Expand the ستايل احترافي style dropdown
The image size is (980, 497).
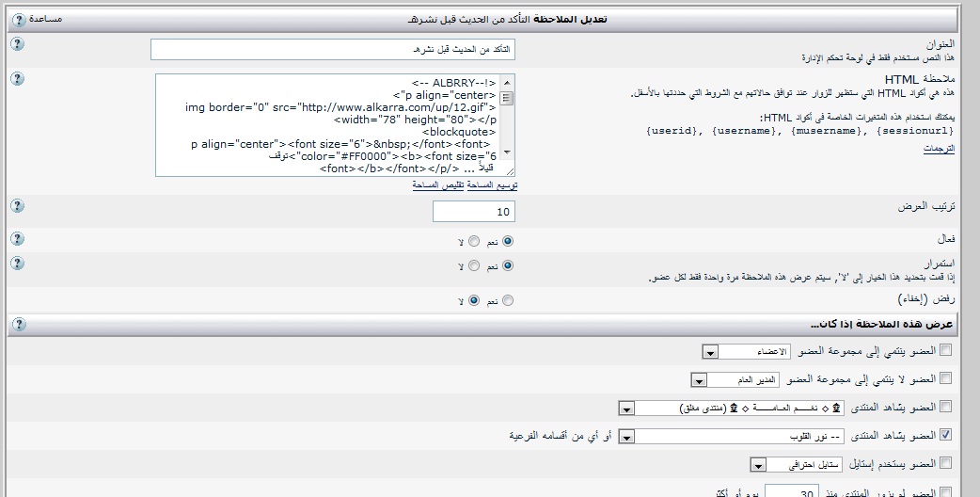pyautogui.click(x=757, y=465)
